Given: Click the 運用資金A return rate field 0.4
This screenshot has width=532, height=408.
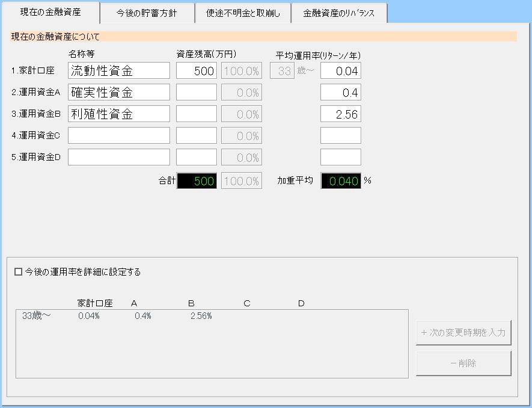Looking at the screenshot, I should click(340, 93).
